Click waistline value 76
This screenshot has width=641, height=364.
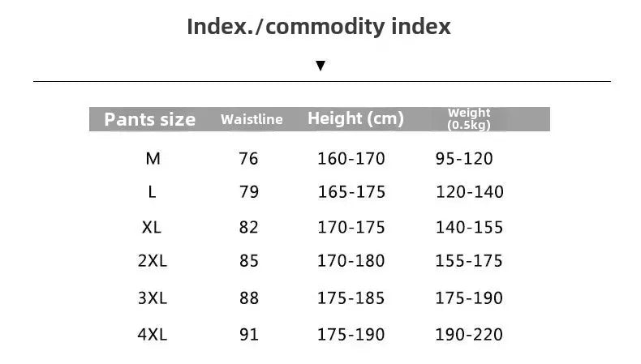(248, 159)
